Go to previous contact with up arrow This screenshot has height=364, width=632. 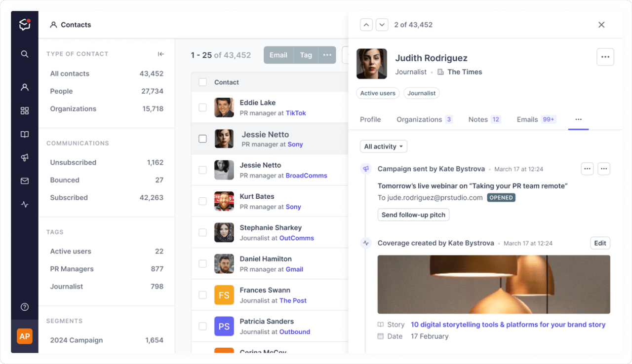pyautogui.click(x=366, y=25)
